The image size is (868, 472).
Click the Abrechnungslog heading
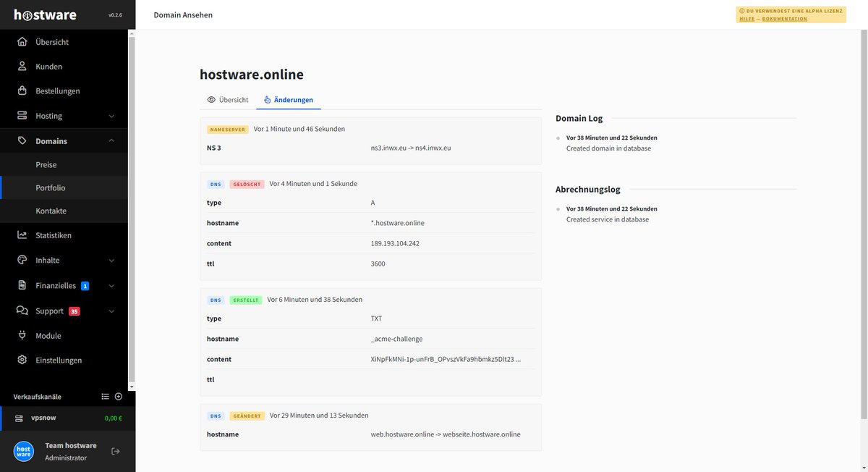(x=588, y=189)
